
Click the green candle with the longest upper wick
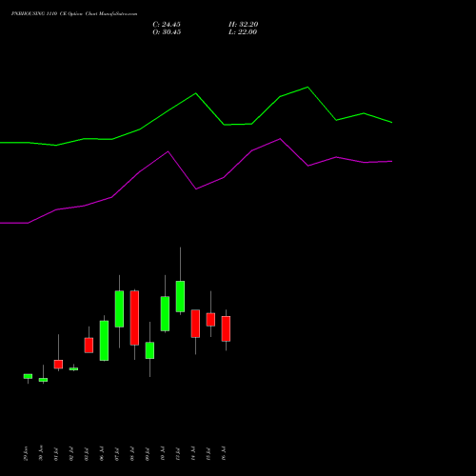180,296
